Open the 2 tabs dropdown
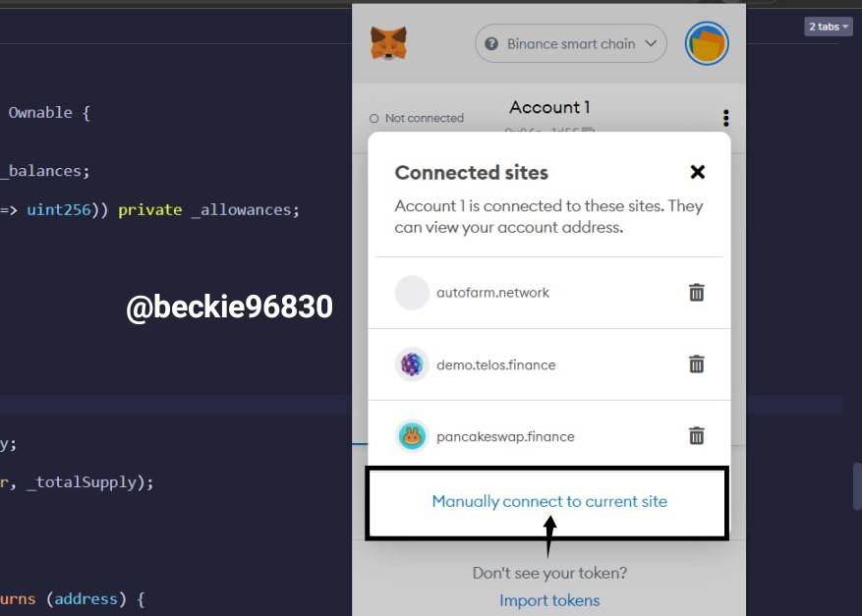The width and height of the screenshot is (862, 616). pyautogui.click(x=828, y=27)
